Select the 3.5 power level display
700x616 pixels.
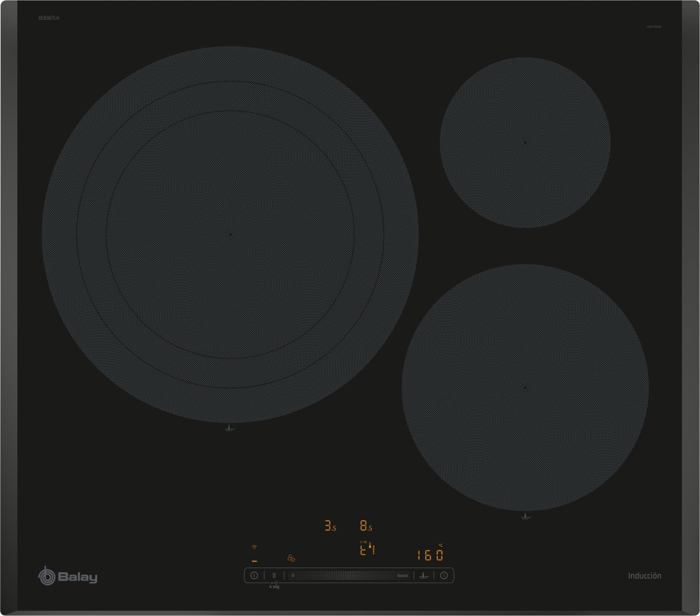pos(330,526)
